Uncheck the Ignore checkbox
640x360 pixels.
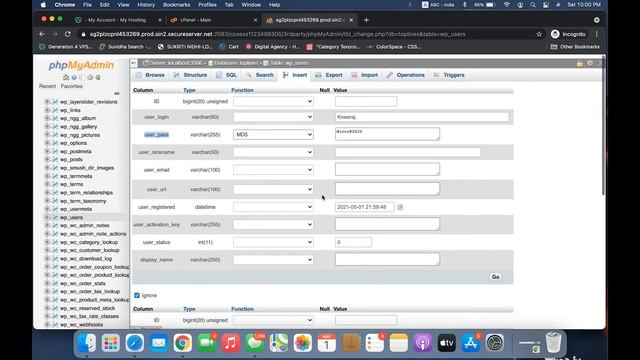(x=137, y=295)
